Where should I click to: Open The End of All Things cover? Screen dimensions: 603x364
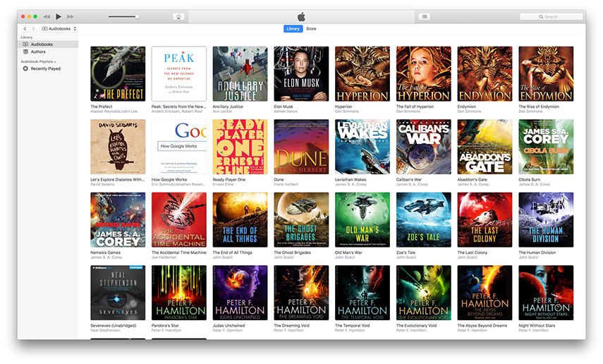point(240,219)
